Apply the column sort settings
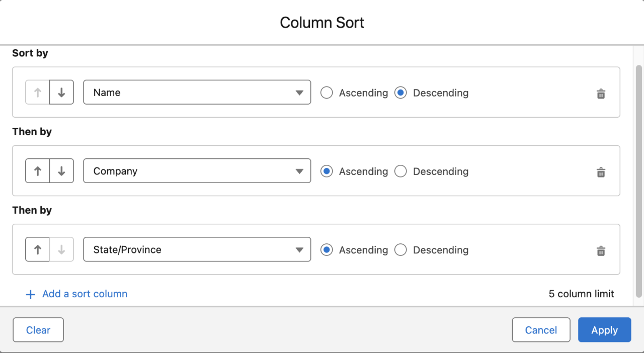This screenshot has height=353, width=644. coord(604,330)
